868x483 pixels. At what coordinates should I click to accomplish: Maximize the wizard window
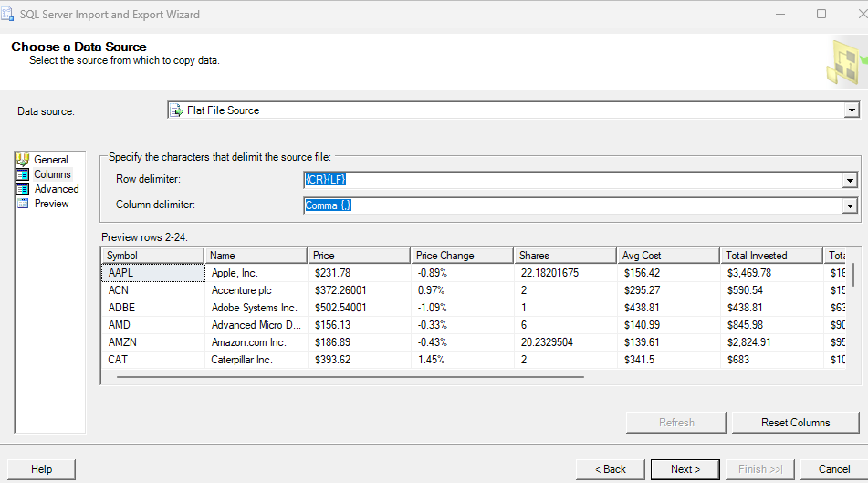coord(821,14)
